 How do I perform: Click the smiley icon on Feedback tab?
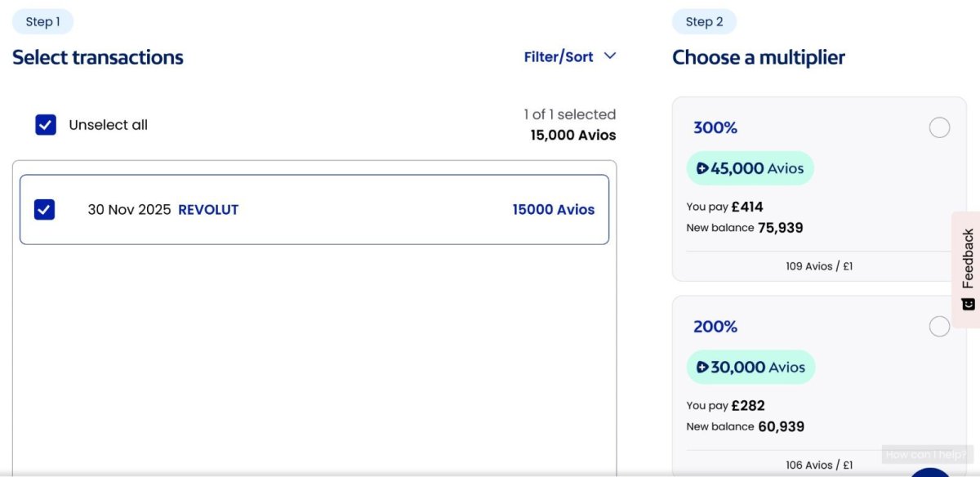(x=969, y=304)
